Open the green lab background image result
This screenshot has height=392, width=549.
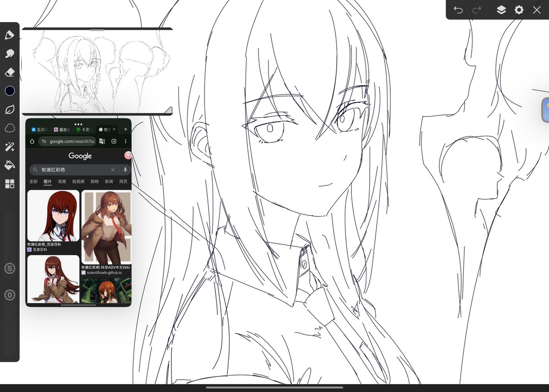pyautogui.click(x=106, y=291)
